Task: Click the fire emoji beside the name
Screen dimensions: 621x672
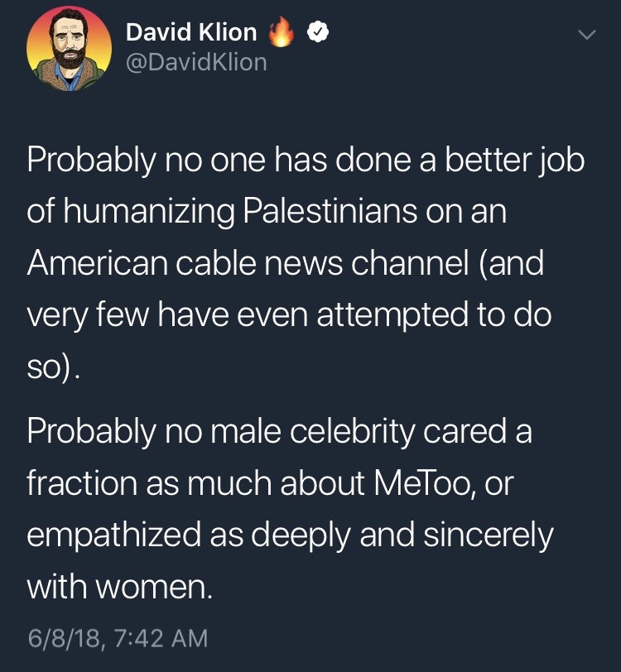Action: click(x=282, y=33)
